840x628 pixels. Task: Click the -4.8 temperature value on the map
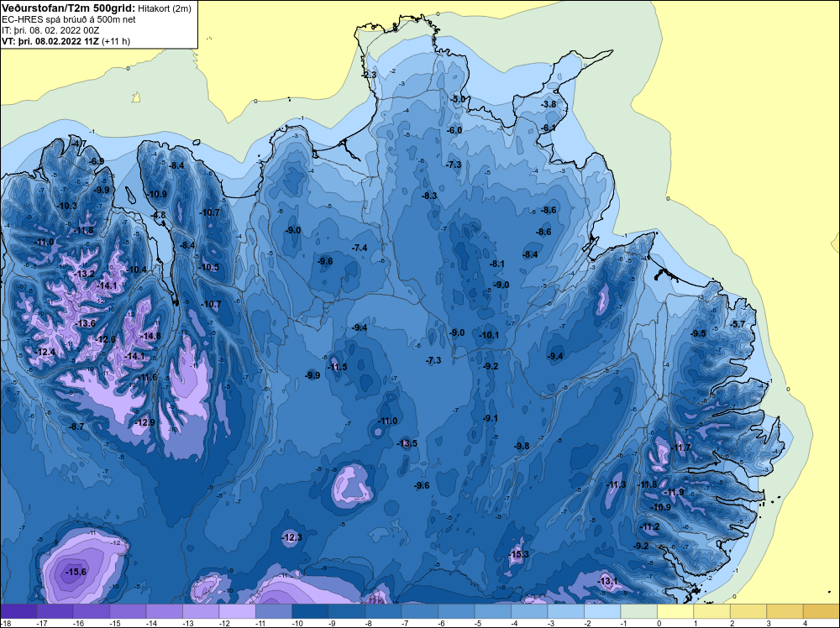pyautogui.click(x=159, y=215)
